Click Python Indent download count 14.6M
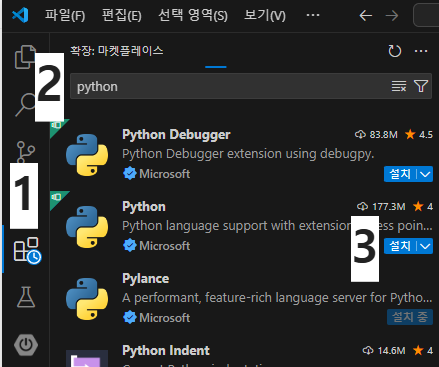 (384, 351)
